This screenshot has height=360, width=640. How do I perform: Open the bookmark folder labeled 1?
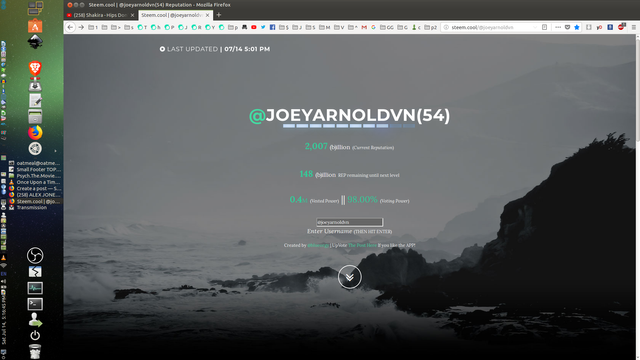click(x=93, y=27)
